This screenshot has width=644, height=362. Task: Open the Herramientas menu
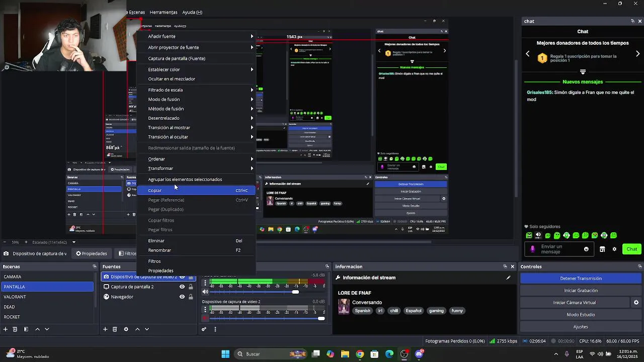(164, 12)
